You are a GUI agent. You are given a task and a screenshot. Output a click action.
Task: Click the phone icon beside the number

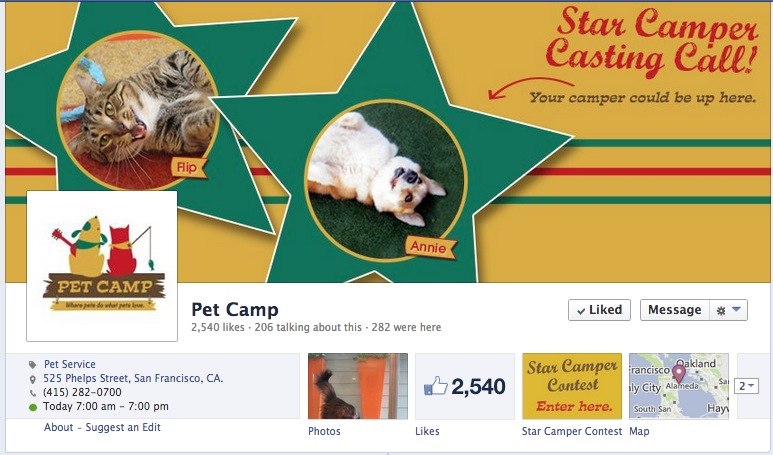pos(33,393)
